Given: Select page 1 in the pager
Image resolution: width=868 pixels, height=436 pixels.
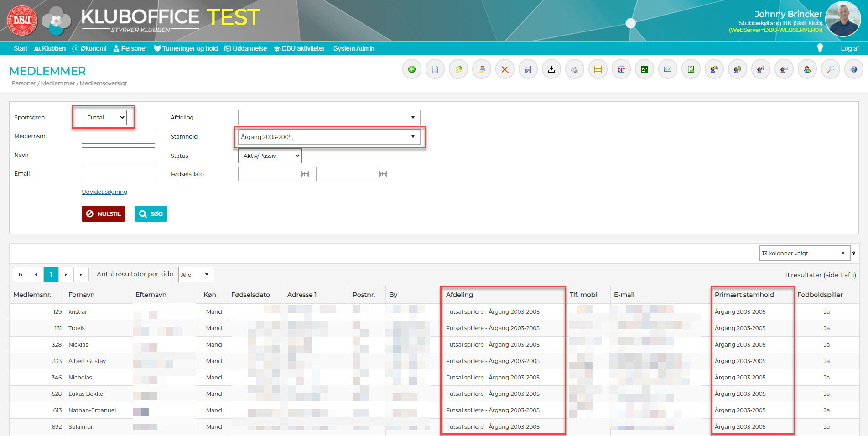Looking at the screenshot, I should [x=51, y=275].
